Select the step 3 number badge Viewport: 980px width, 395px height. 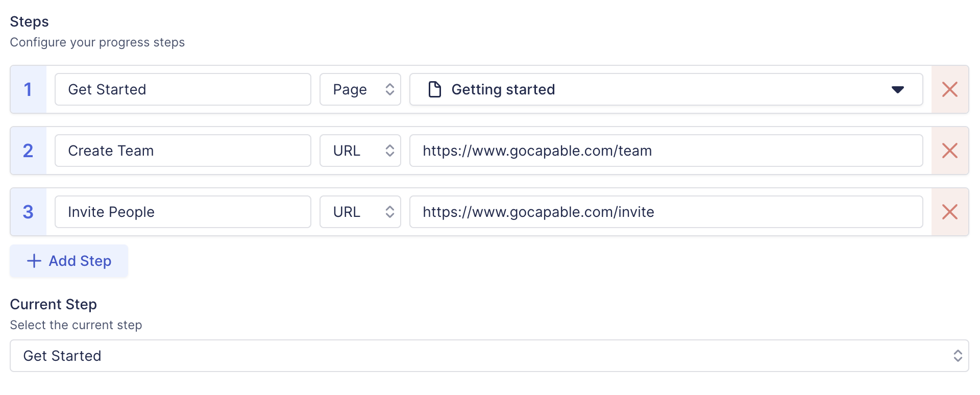pos(28,212)
